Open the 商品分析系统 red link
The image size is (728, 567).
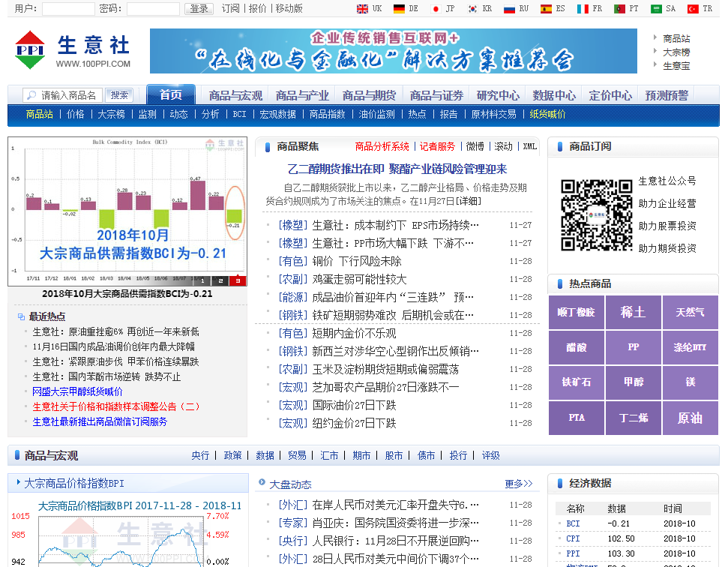382,147
